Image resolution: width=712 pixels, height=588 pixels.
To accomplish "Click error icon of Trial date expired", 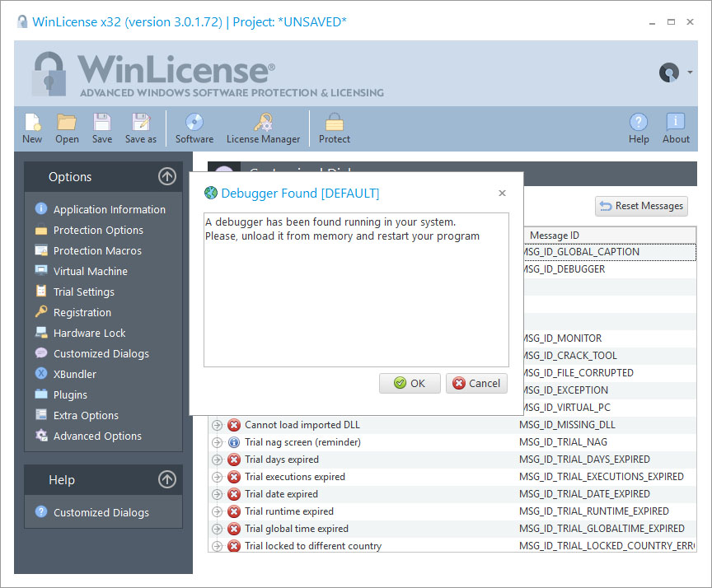I will click(234, 494).
